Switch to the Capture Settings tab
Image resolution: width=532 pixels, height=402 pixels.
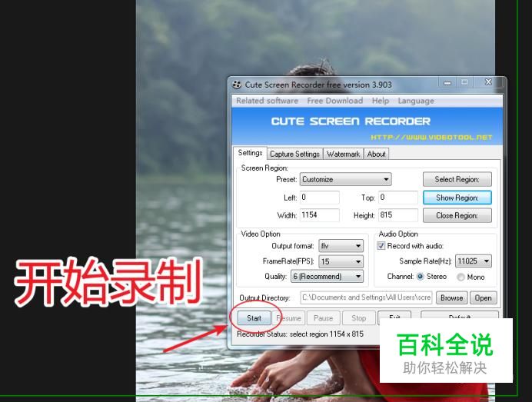[x=295, y=154]
